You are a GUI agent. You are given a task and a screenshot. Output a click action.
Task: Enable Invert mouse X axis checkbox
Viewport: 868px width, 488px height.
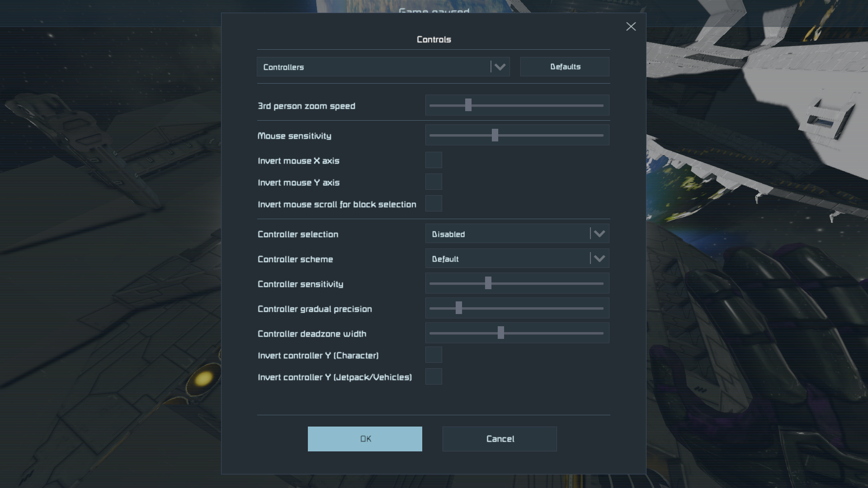434,160
